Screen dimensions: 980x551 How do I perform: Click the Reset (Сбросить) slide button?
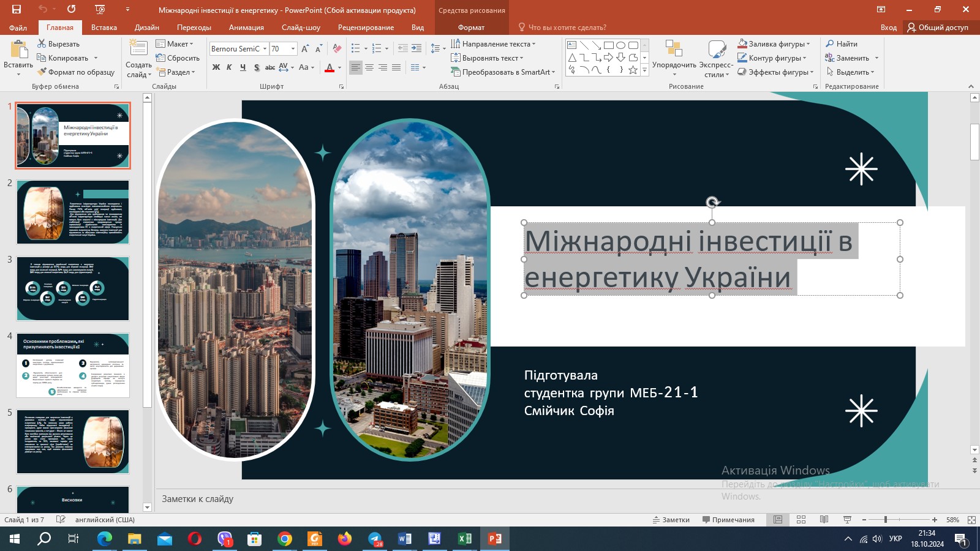(x=178, y=58)
